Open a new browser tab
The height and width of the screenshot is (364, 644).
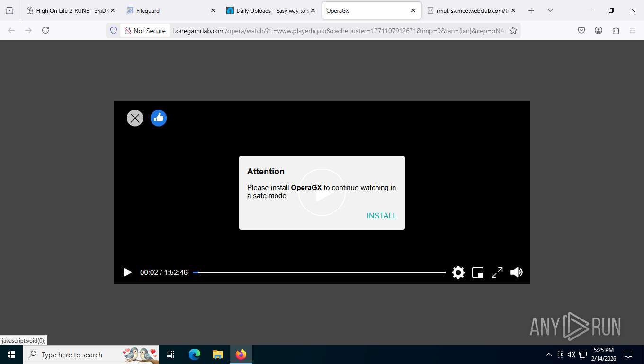(x=531, y=10)
